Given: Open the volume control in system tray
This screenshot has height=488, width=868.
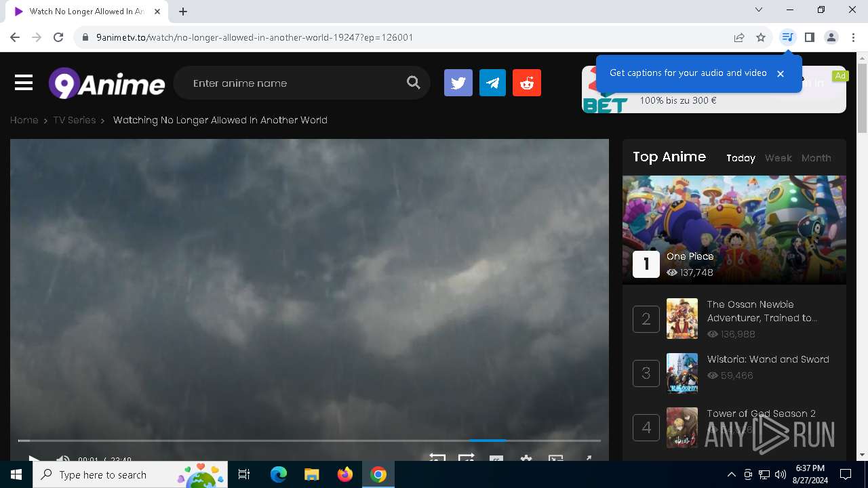Looking at the screenshot, I should tap(781, 474).
